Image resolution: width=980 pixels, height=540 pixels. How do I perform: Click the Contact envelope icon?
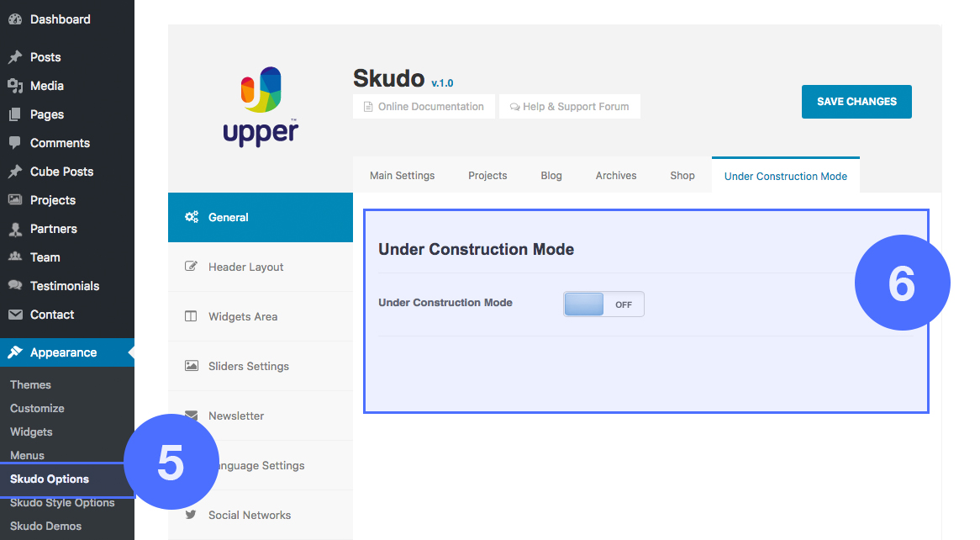15,315
